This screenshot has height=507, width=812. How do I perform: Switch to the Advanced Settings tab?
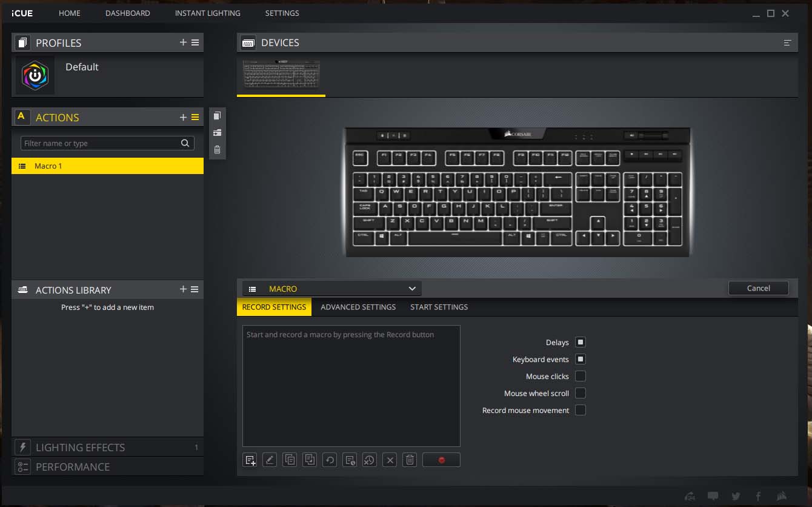tap(358, 307)
